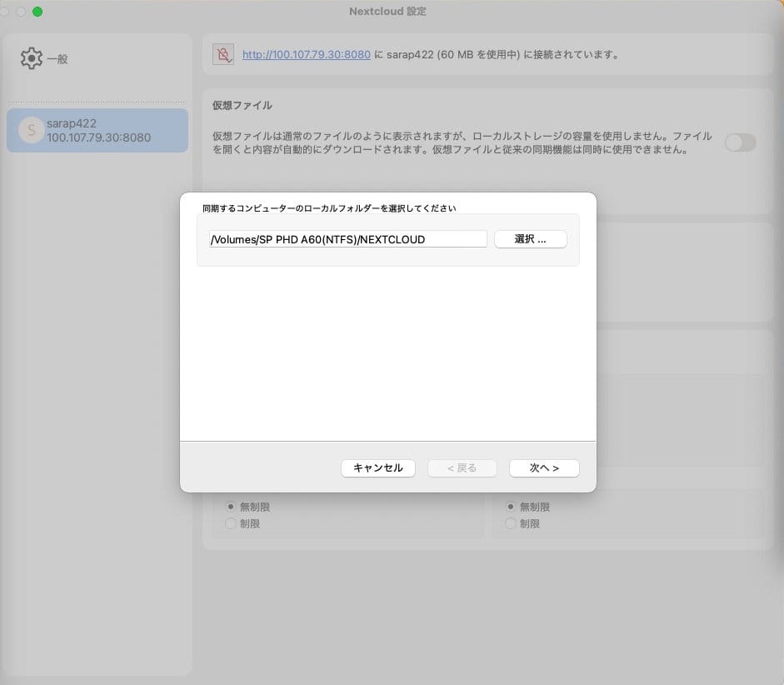Select the left 制限 radio button
The height and width of the screenshot is (685, 784).
231,523
